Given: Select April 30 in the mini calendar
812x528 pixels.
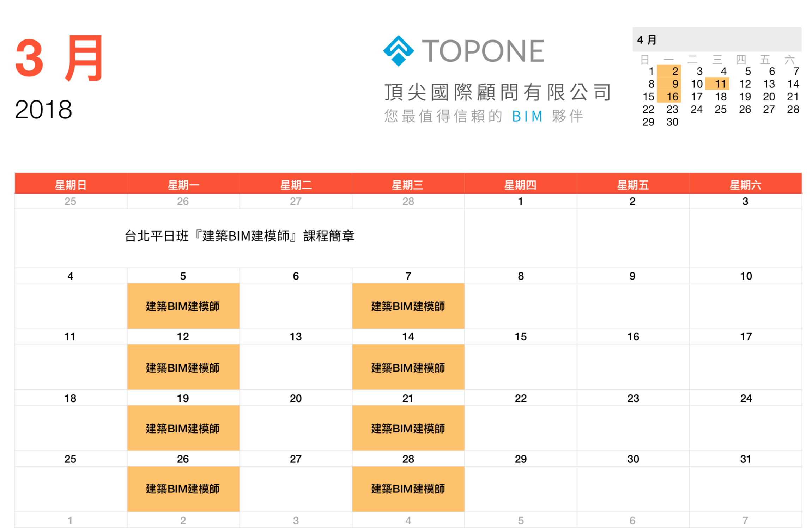Looking at the screenshot, I should pos(672,122).
